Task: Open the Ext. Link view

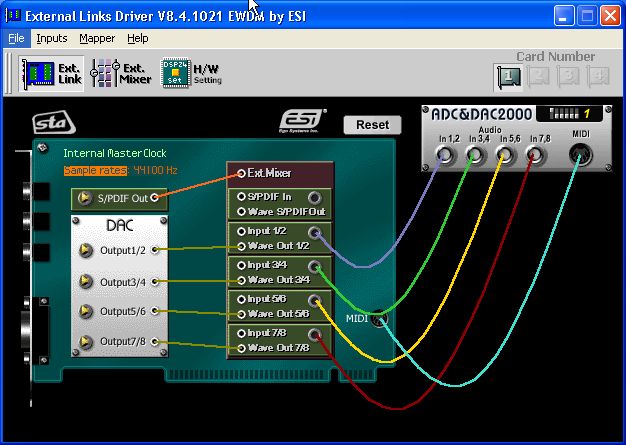Action: (x=52, y=74)
